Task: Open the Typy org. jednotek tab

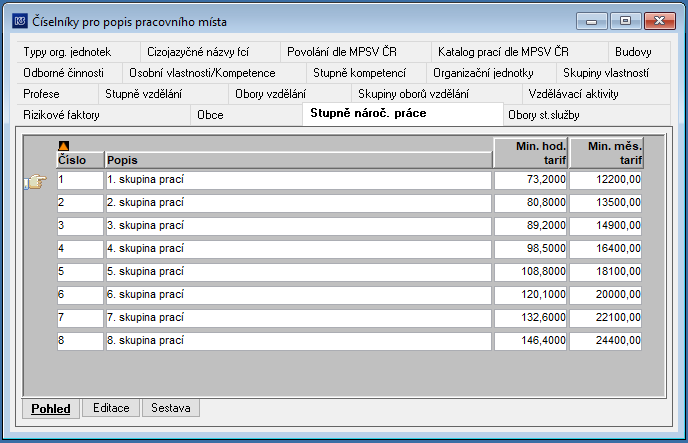Action: (79, 52)
